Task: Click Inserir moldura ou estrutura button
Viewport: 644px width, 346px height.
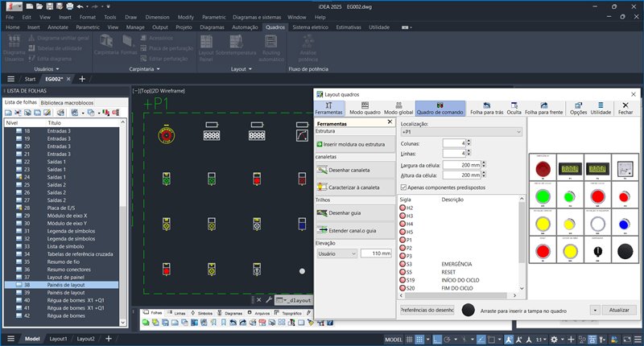Action: 354,142
